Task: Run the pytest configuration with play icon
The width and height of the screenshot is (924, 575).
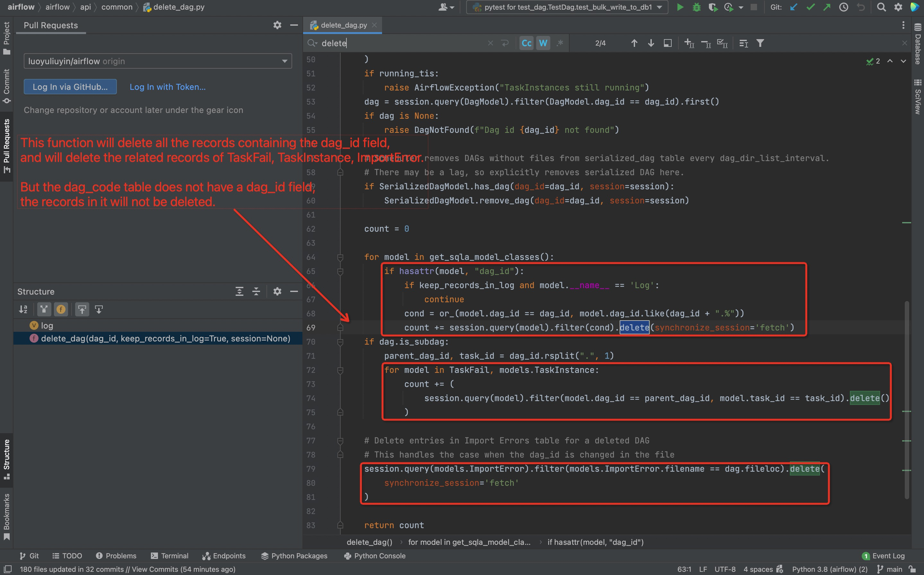Action: pos(680,7)
